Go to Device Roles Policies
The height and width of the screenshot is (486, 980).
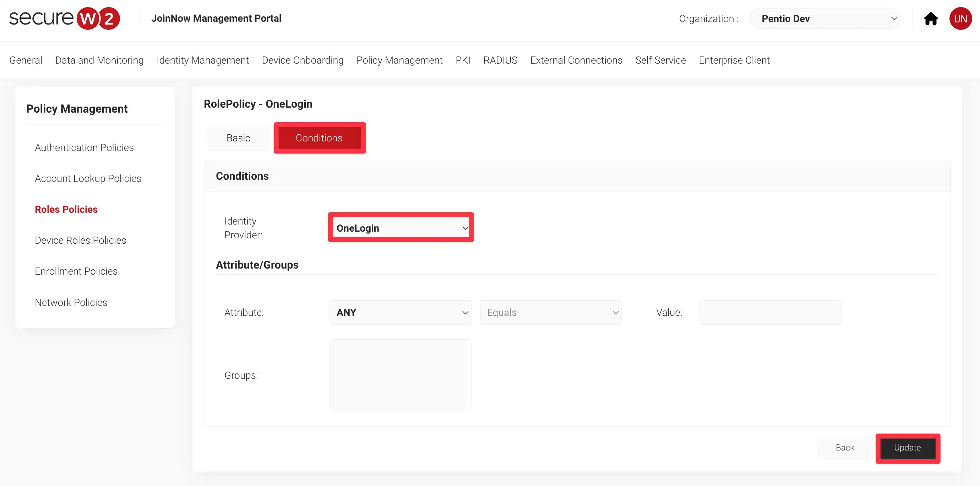pyautogui.click(x=80, y=240)
